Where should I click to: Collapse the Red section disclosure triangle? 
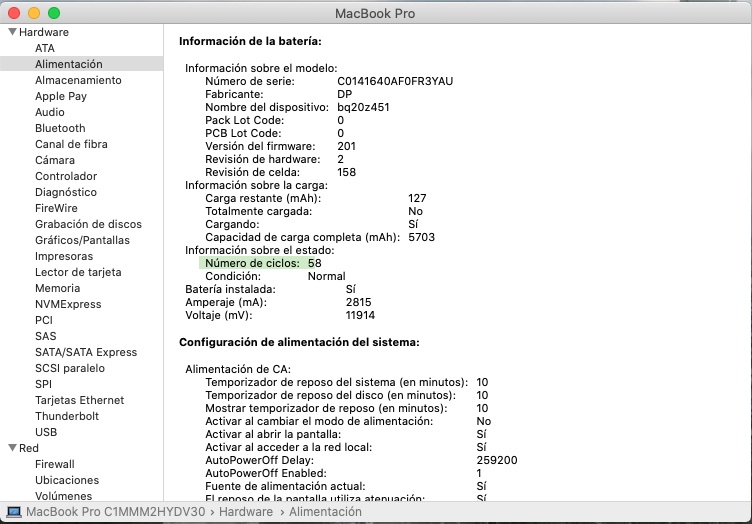click(x=12, y=448)
